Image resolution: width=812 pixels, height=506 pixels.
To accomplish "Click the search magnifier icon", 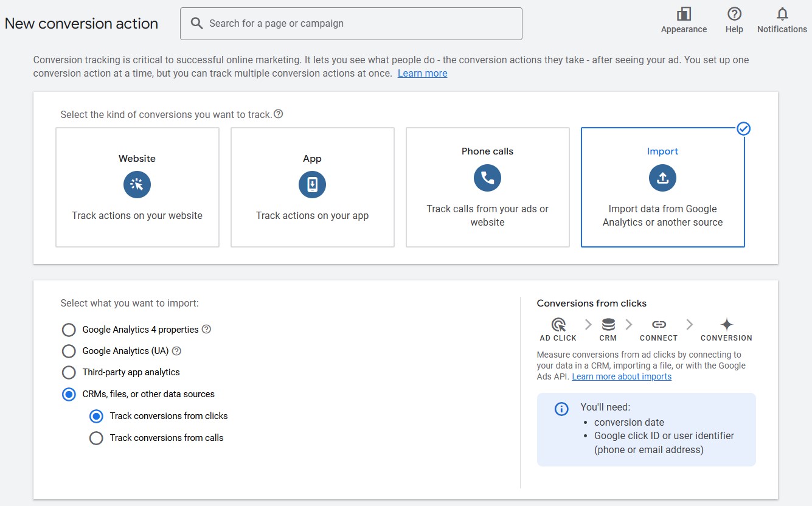I will click(x=196, y=23).
